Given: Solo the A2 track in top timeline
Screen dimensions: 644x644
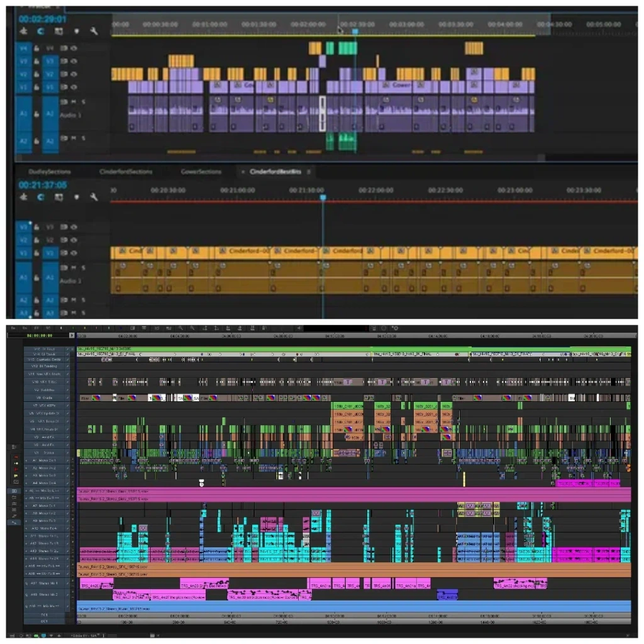Looking at the screenshot, I should [83, 138].
